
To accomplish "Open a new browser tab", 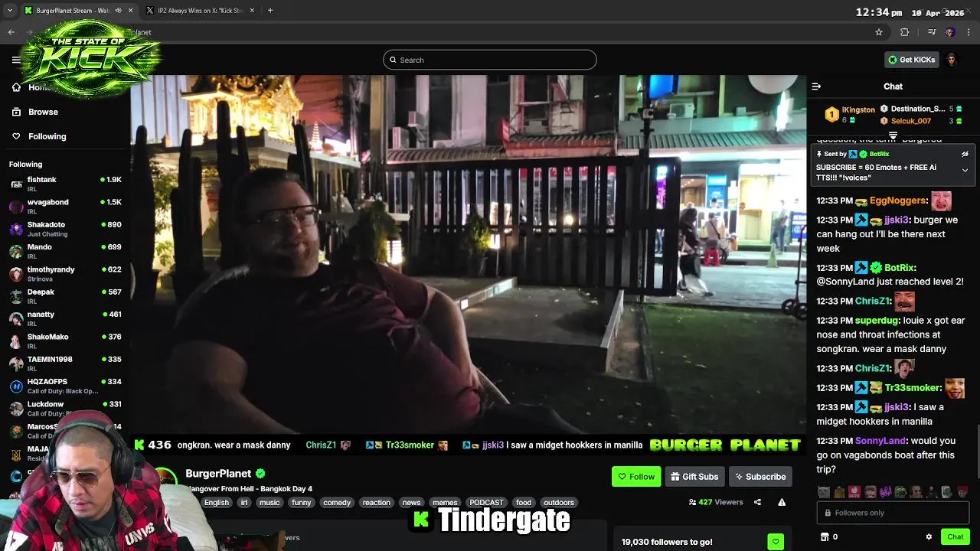I will point(270,11).
